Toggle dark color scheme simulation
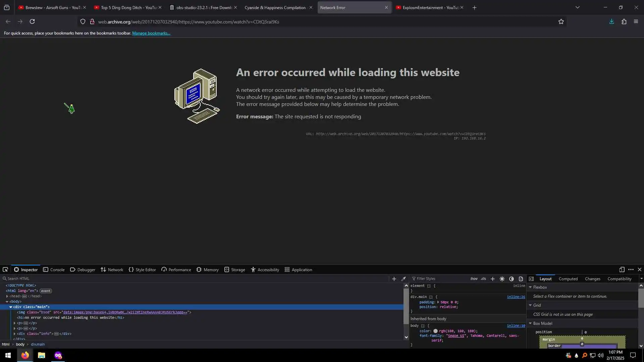This screenshot has height=362, width=644. 512,279
